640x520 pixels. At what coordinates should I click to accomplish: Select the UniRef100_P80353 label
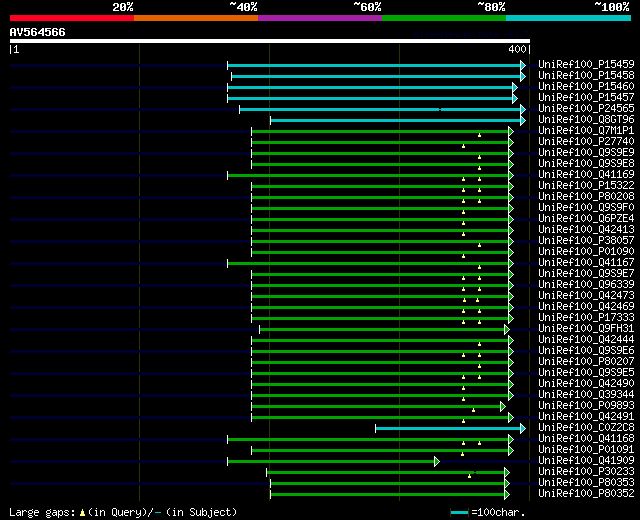tap(586, 483)
